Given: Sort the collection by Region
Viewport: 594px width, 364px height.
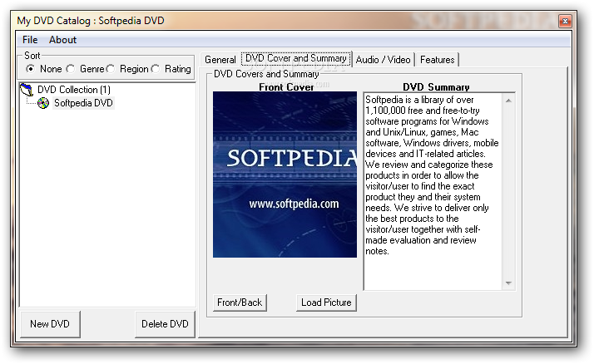Looking at the screenshot, I should [111, 69].
